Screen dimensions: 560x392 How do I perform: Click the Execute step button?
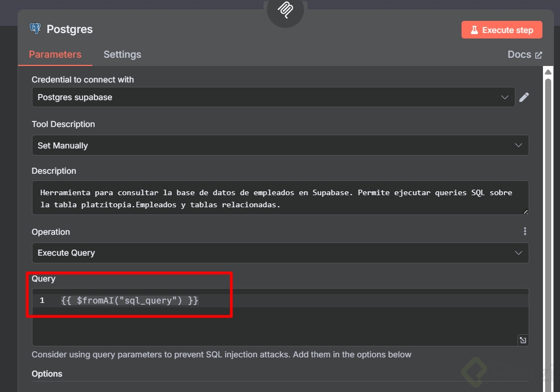pos(502,30)
